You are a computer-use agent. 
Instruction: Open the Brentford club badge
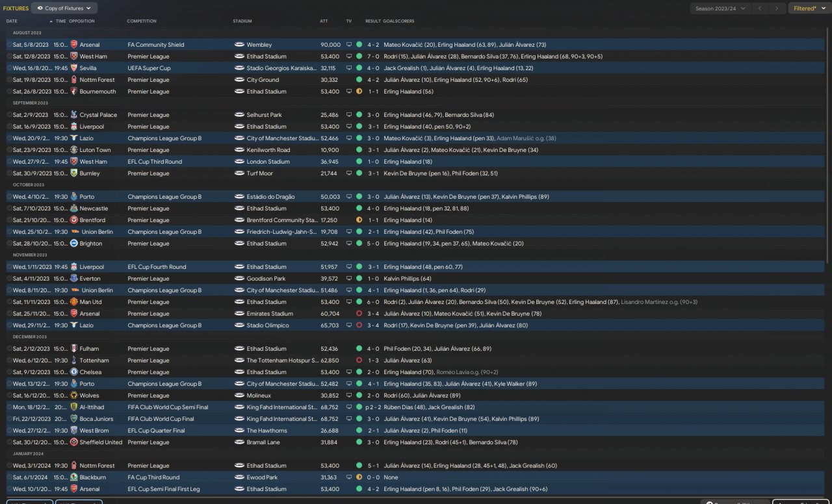tap(74, 220)
